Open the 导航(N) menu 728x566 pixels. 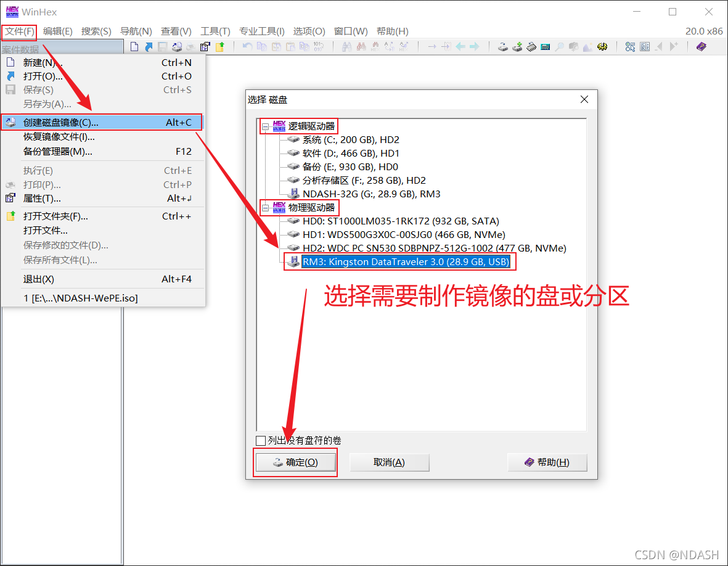click(x=136, y=31)
